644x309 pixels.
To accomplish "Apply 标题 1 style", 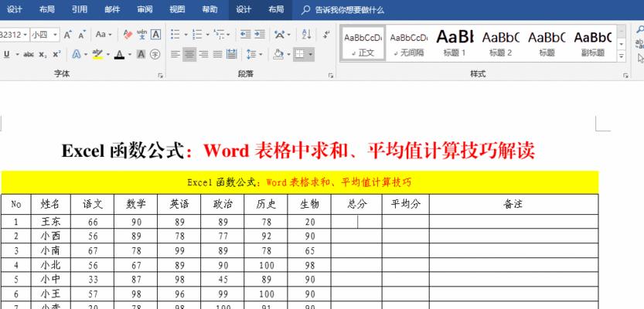I will [x=455, y=42].
